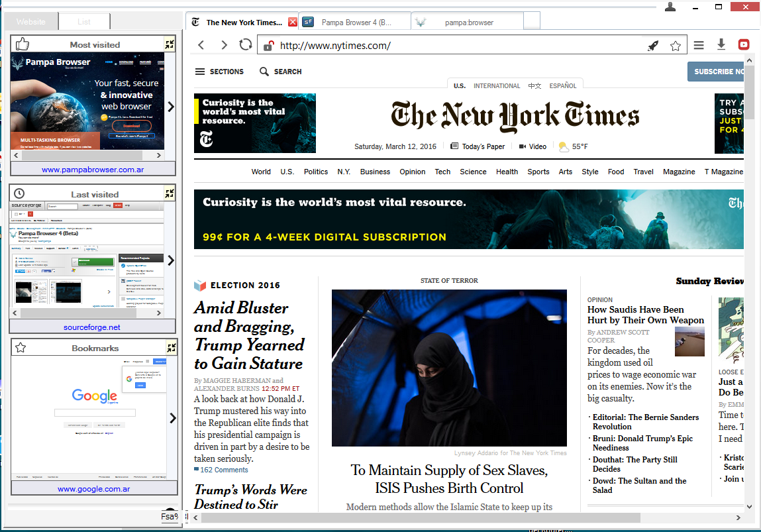Show next Most visited site with chevron
The height and width of the screenshot is (532, 761).
tap(171, 107)
